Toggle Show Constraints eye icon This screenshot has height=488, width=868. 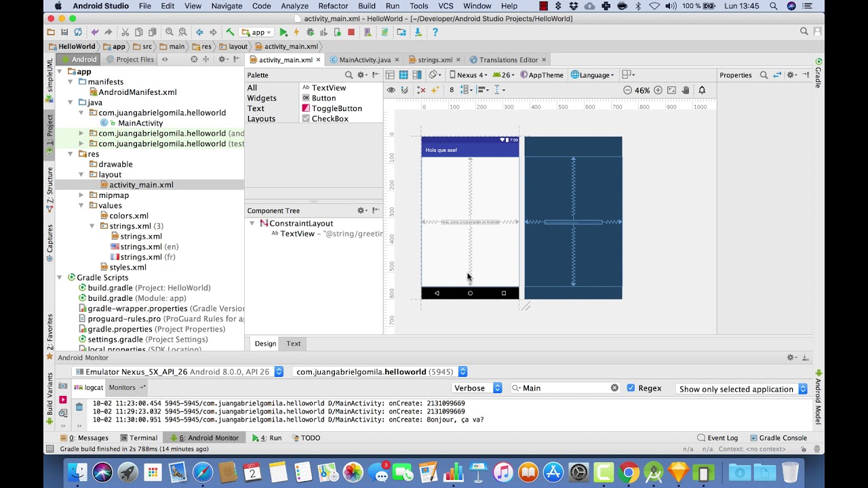click(391, 89)
